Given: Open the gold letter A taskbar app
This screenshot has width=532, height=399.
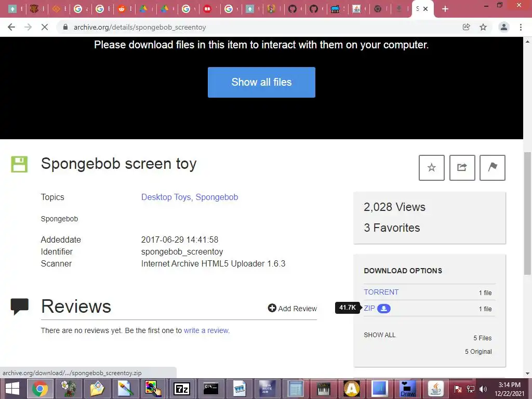Looking at the screenshot, I should point(352,389).
